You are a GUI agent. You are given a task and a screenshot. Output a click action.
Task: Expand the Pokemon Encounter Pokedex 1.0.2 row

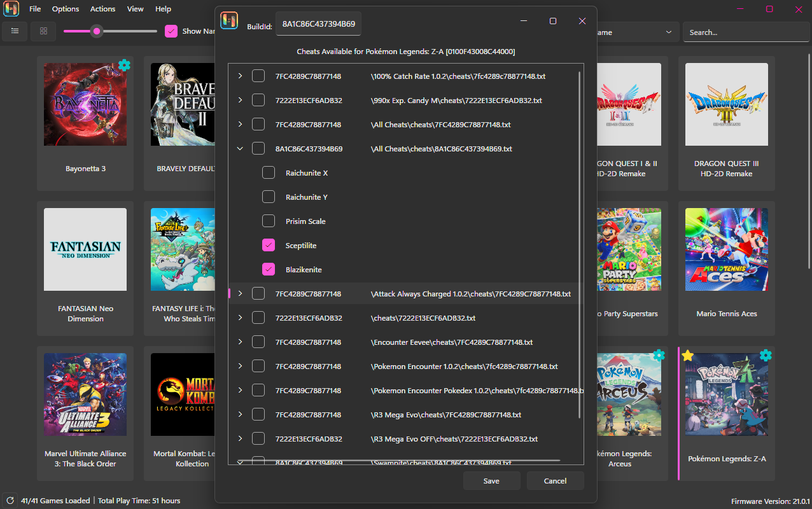pos(240,391)
